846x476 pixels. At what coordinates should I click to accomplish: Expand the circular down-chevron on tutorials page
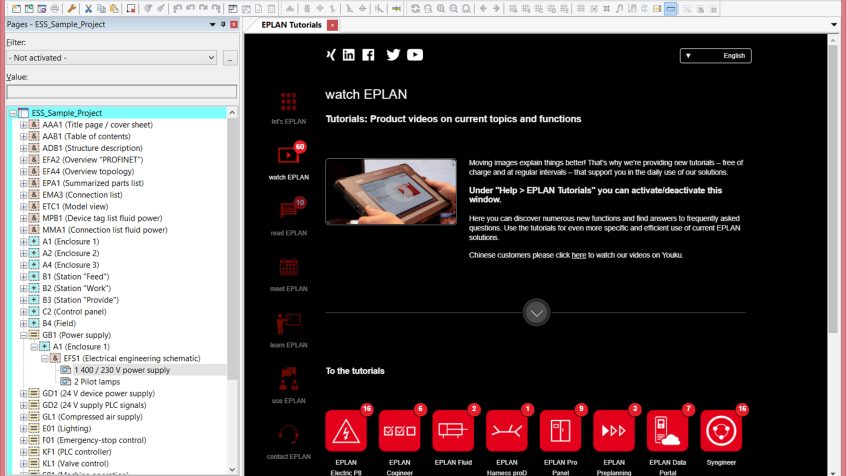(x=536, y=312)
